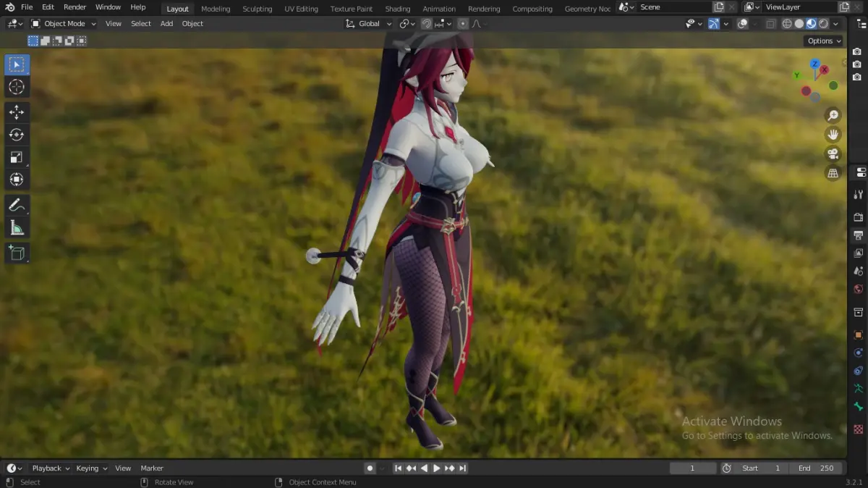The width and height of the screenshot is (868, 488).
Task: Click the pan hand gizmo
Action: tap(833, 135)
